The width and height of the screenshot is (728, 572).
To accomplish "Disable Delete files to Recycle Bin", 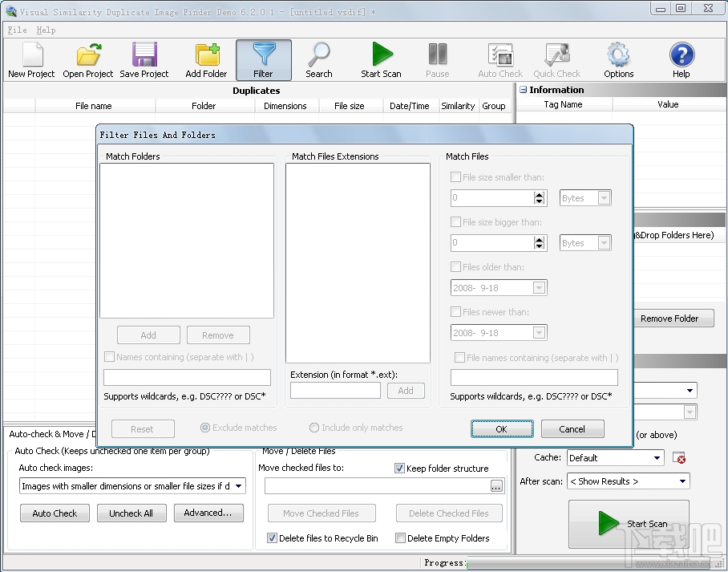I will click(x=273, y=538).
